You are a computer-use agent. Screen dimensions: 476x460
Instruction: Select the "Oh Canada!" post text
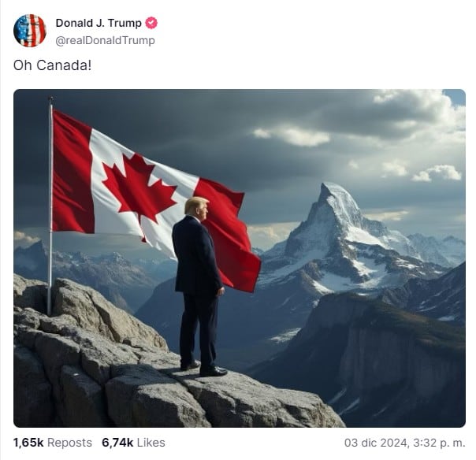point(52,65)
